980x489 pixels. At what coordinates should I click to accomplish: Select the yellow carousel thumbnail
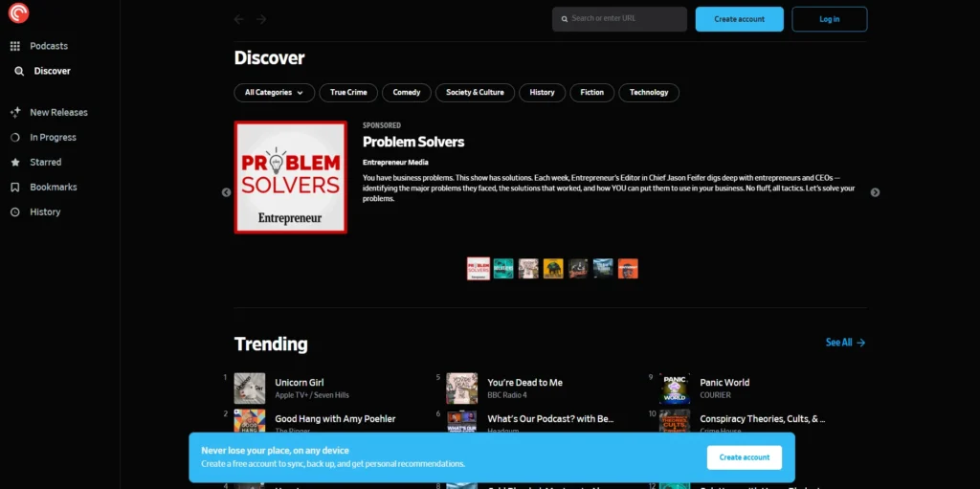click(x=553, y=269)
